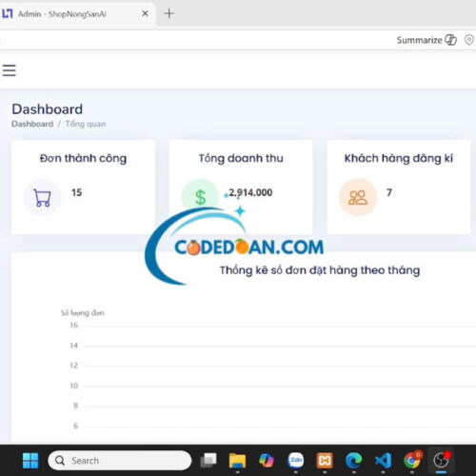This screenshot has height=476, width=476.
Task: Select the Khách hàng đăng kí heading
Action: pos(399,158)
